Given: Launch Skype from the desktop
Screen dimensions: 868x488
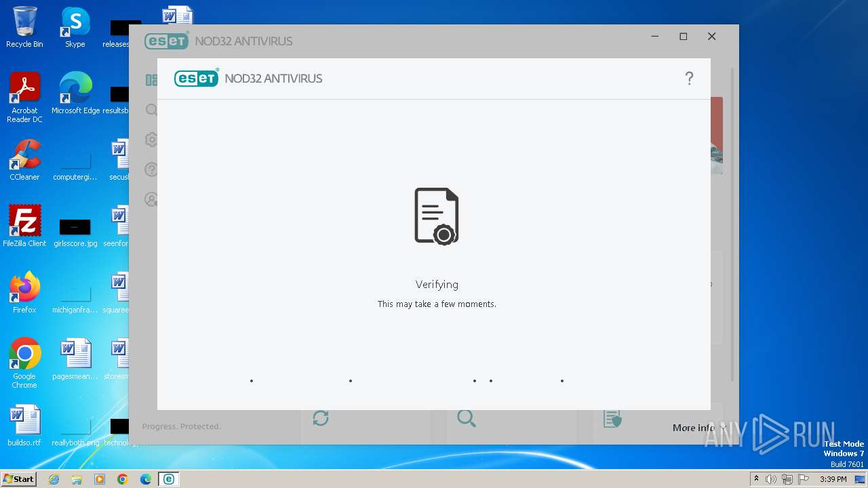Looking at the screenshot, I should [75, 27].
